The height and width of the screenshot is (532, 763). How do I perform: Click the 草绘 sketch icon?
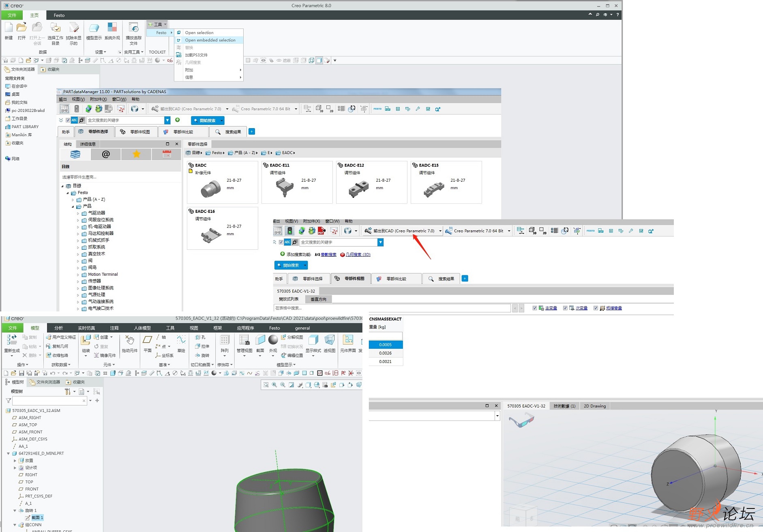pos(181,340)
